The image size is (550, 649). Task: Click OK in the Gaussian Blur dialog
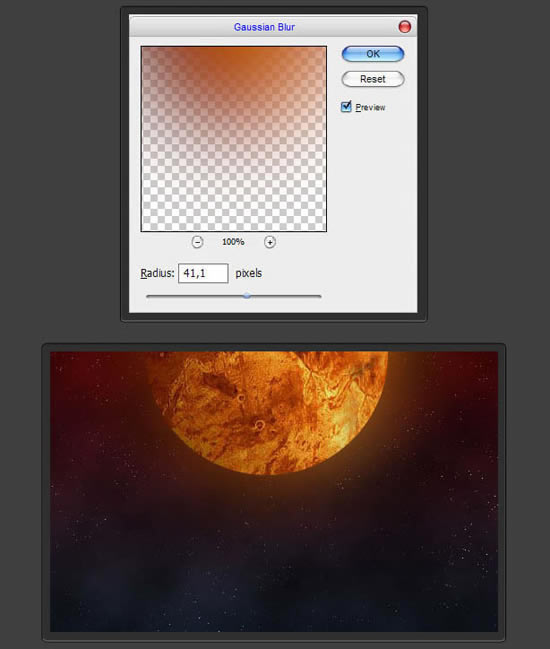pyautogui.click(x=372, y=54)
